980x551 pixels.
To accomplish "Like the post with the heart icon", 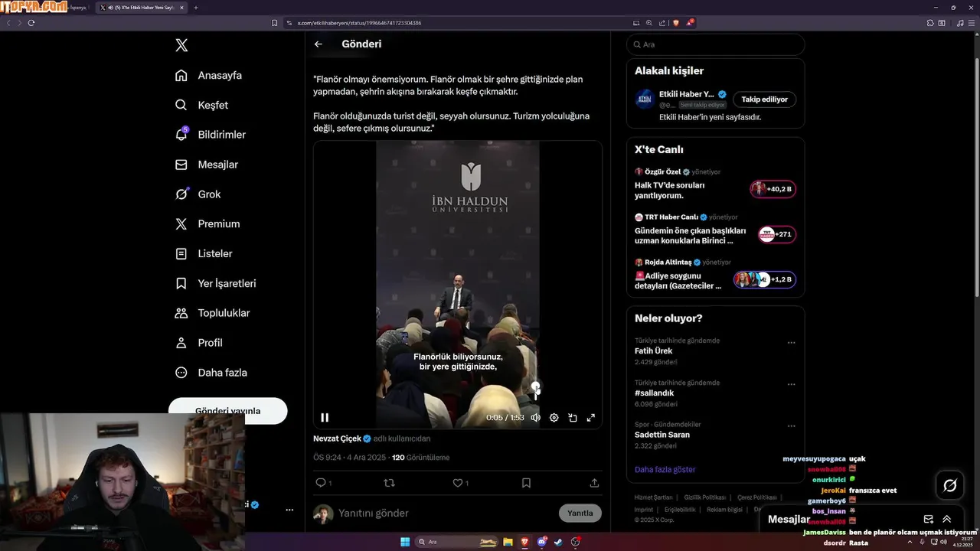I will click(458, 483).
